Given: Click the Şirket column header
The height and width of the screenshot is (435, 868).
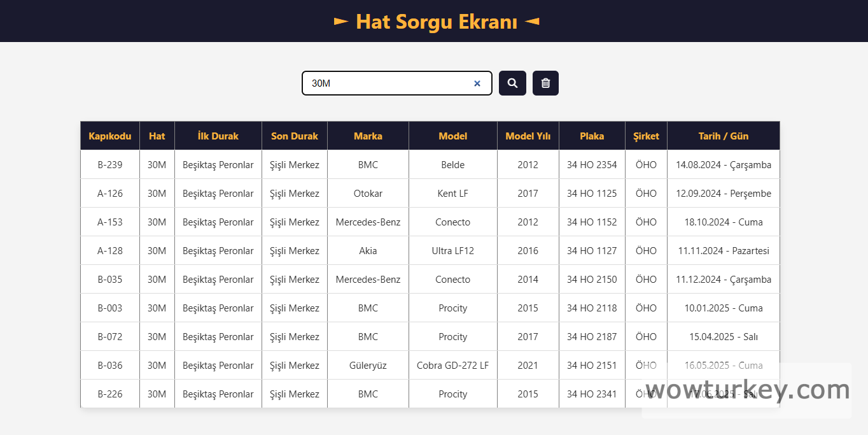Looking at the screenshot, I should tap(645, 136).
